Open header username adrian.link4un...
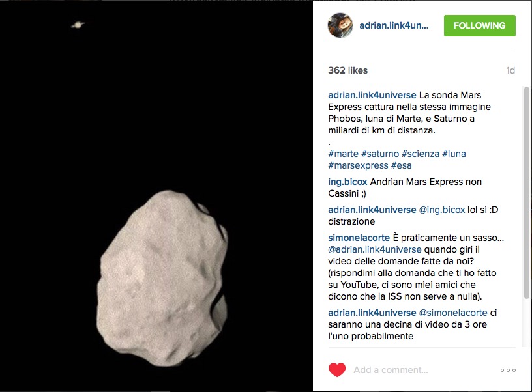Viewport: 532px width, 392px height. click(394, 26)
